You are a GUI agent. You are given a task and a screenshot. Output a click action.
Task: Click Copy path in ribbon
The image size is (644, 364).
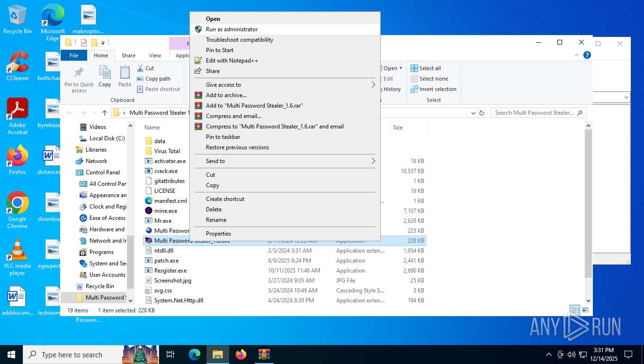coord(153,79)
